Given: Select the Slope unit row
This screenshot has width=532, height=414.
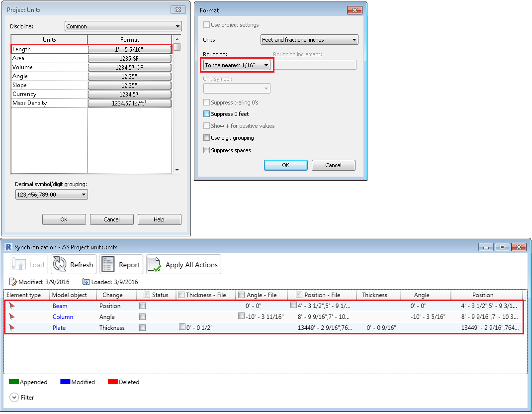Looking at the screenshot, I should point(49,85).
